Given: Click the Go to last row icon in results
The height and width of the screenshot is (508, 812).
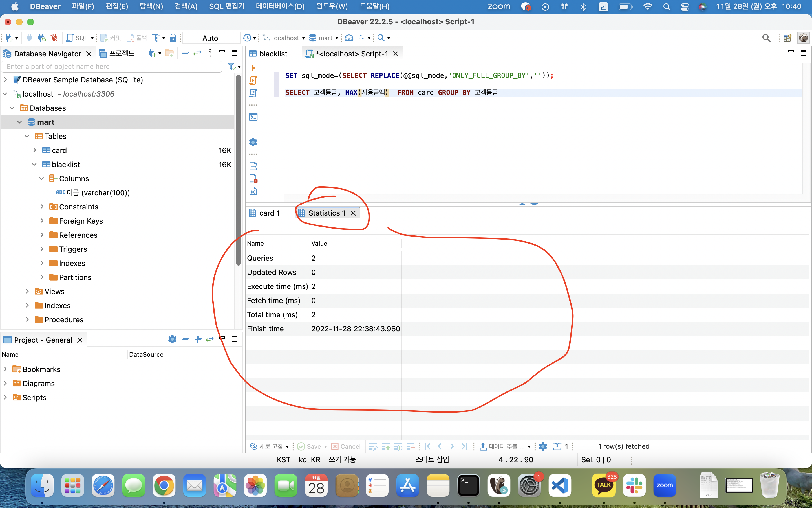Looking at the screenshot, I should tap(464, 446).
